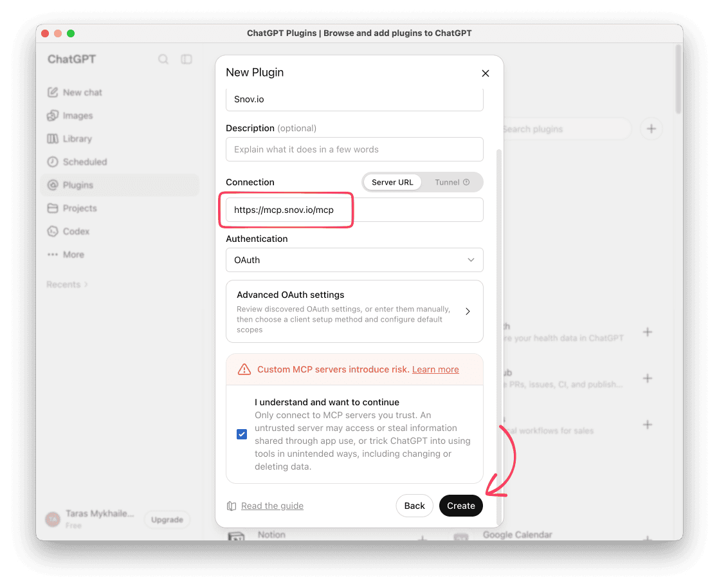Click the search icon in ChatGPT sidebar
719x588 pixels.
[x=163, y=59]
